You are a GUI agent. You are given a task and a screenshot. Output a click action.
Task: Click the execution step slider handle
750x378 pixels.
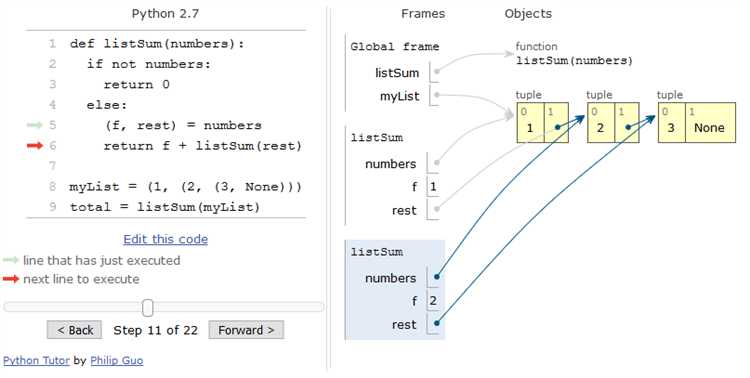pyautogui.click(x=148, y=308)
